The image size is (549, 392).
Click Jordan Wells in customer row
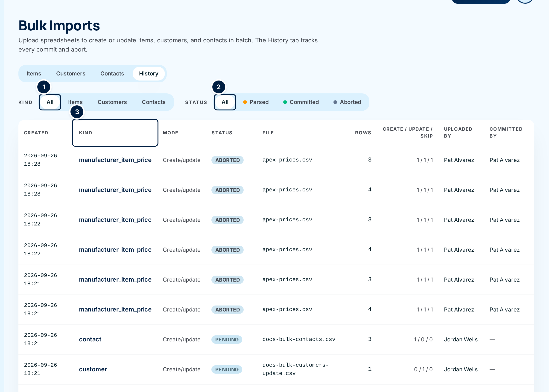461,369
